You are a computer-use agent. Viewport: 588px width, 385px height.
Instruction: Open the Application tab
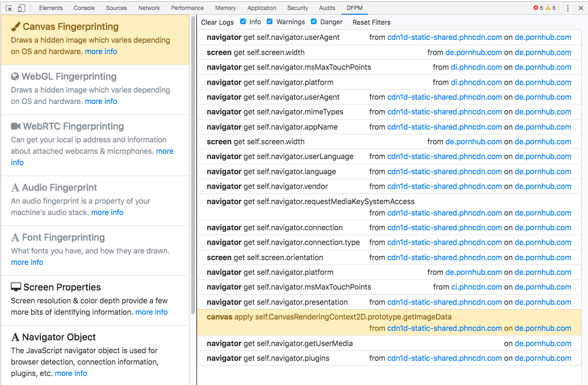coord(261,8)
